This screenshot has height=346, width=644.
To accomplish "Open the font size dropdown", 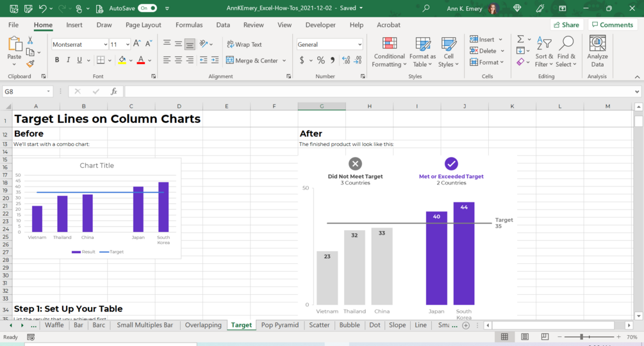I will point(128,44).
